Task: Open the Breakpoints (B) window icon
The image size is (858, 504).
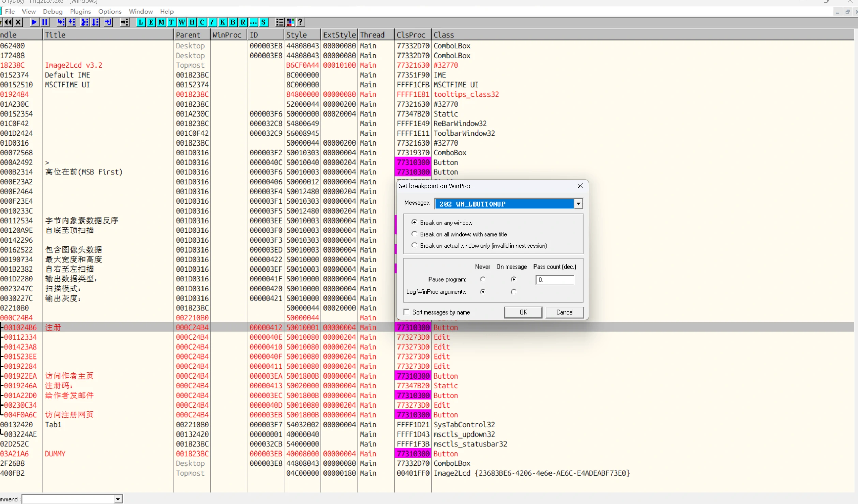Action: 232,22
